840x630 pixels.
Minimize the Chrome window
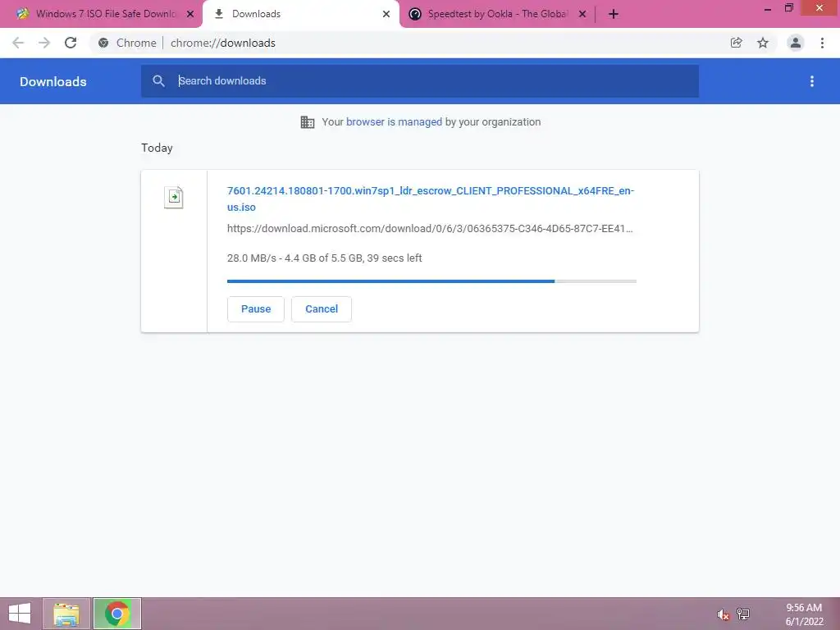point(768,8)
